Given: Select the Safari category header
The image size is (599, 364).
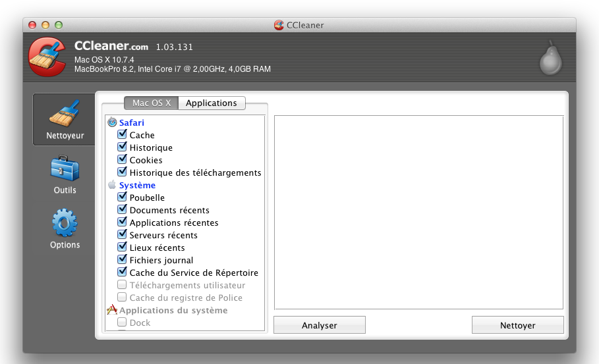Looking at the screenshot, I should click(x=131, y=122).
